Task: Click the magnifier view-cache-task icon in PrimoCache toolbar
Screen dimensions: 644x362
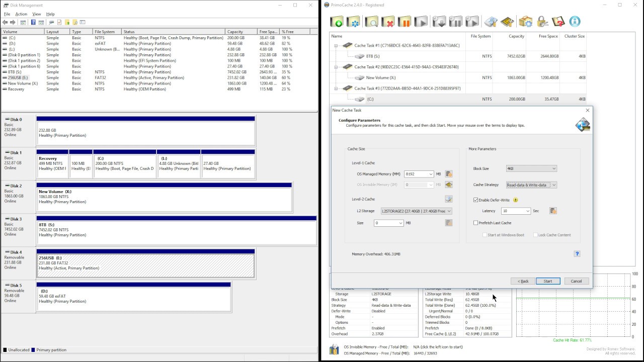Action: 371,22
